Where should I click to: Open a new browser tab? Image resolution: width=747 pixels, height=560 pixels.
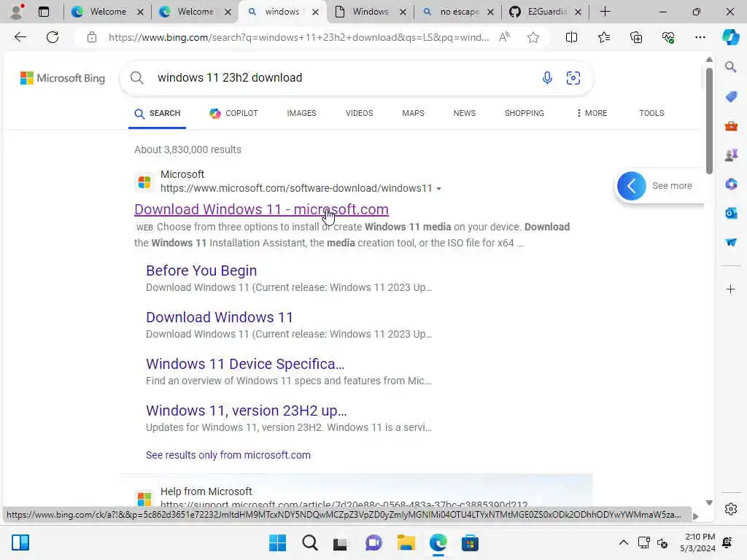click(605, 12)
